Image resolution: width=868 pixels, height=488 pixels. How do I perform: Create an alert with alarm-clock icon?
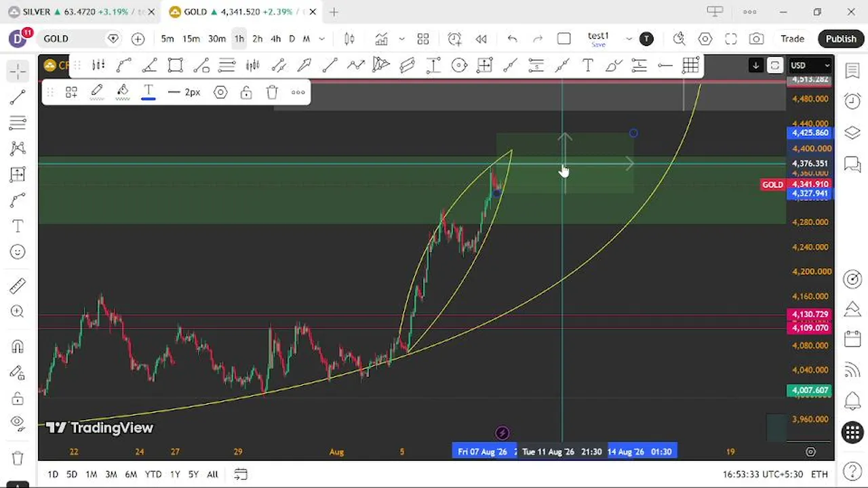click(454, 39)
